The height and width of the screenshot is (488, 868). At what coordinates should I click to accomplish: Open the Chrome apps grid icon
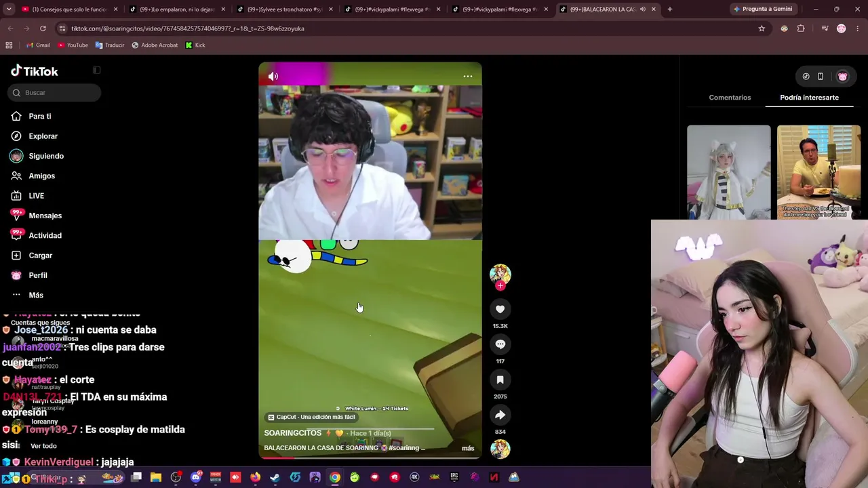9,45
